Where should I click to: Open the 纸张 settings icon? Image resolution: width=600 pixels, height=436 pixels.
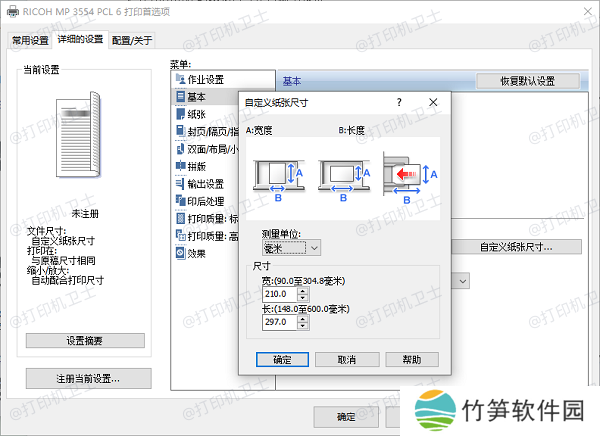pos(180,114)
